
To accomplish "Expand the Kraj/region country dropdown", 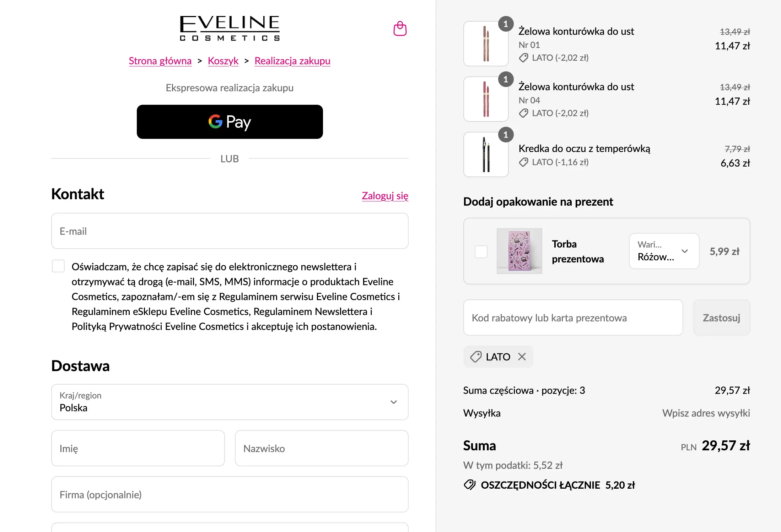I will 230,402.
